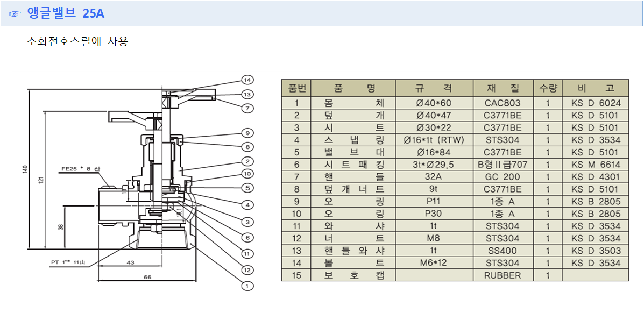Select the '핸 들 와 샤' part name cell
Image resolution: width=644 pixels, height=313 pixels.
coord(353,251)
